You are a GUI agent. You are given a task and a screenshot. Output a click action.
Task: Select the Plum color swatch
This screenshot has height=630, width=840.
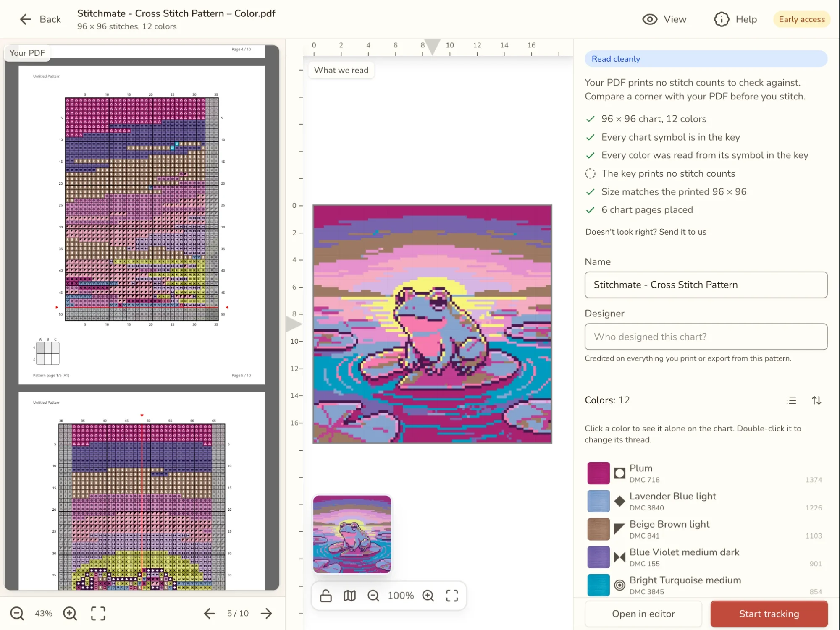click(598, 473)
